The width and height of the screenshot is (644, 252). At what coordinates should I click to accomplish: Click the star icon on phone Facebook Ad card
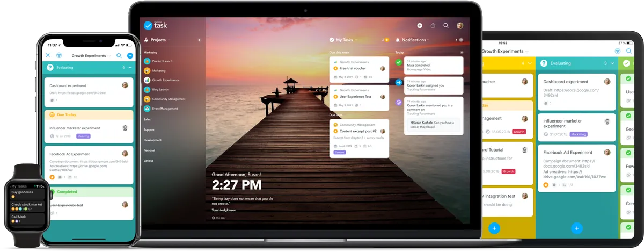point(52,177)
